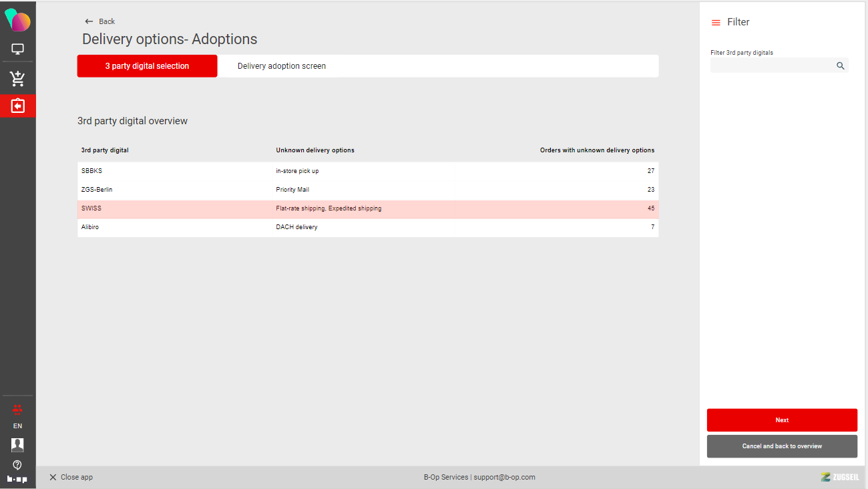The height and width of the screenshot is (489, 868).
Task: Choose the Allbiro row with DACH delivery
Action: [367, 227]
